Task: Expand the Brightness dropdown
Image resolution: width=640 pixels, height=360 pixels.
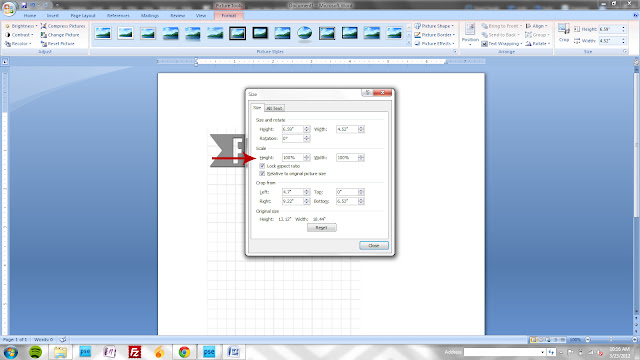Action: pos(21,26)
